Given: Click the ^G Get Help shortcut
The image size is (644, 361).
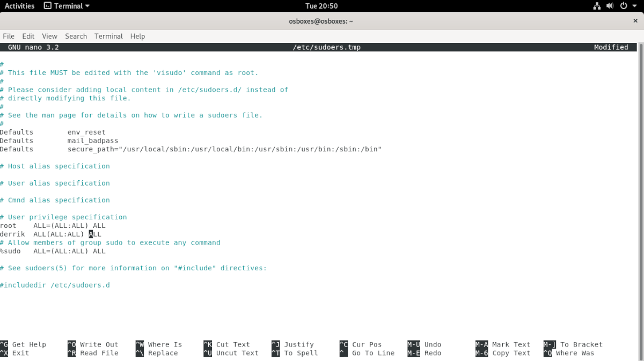Looking at the screenshot, I should [23, 344].
